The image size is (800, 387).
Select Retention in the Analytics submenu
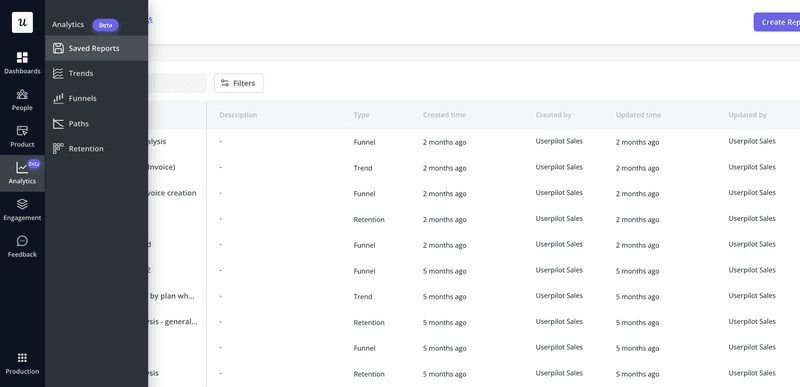point(96,148)
